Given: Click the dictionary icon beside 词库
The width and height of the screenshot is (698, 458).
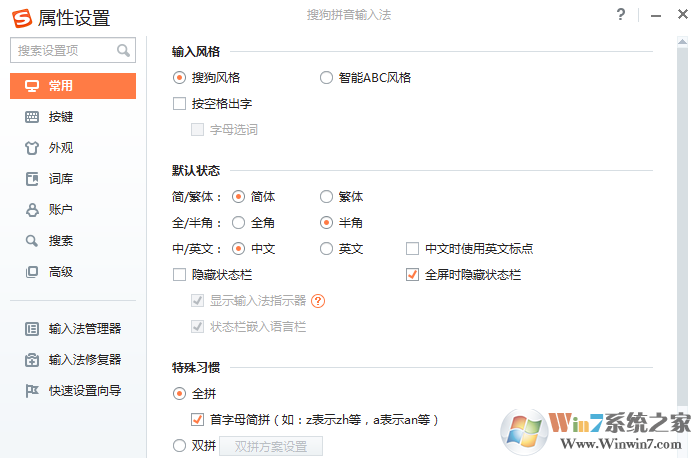Looking at the screenshot, I should (x=31, y=179).
